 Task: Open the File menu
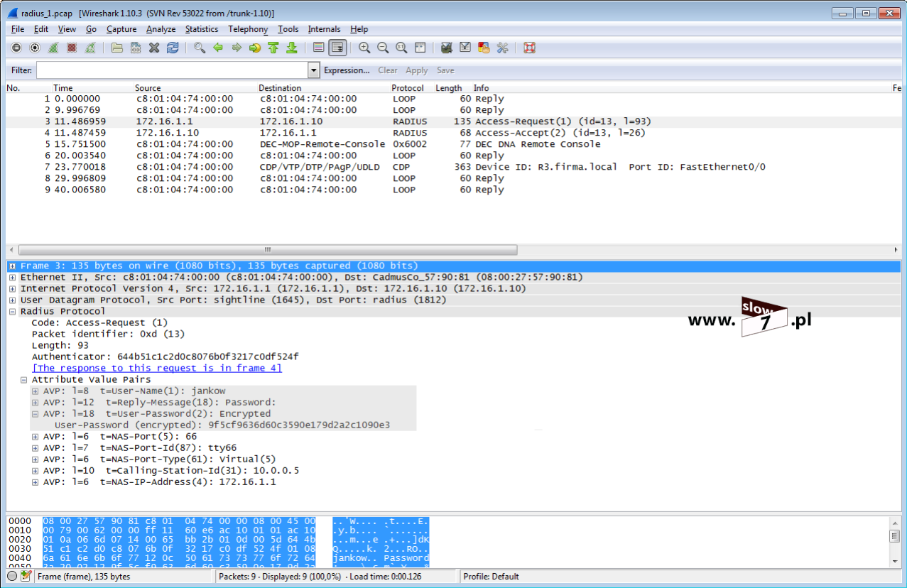(18, 29)
